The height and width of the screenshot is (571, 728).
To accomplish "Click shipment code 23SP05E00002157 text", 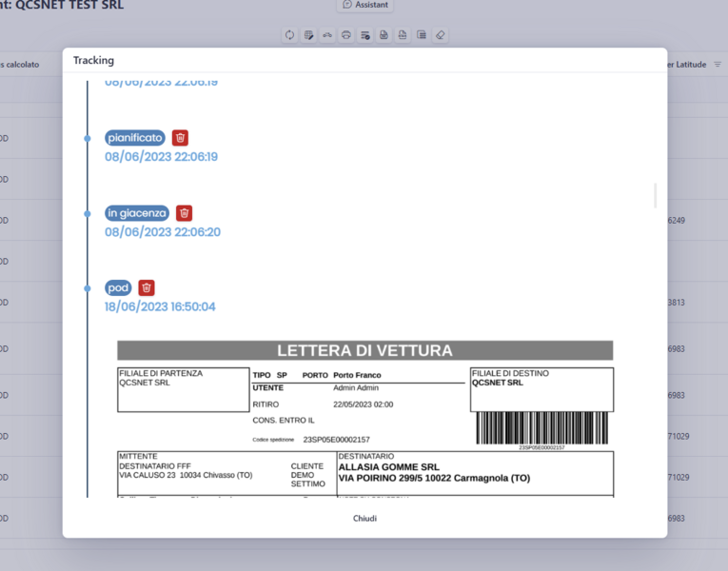I will [x=336, y=440].
